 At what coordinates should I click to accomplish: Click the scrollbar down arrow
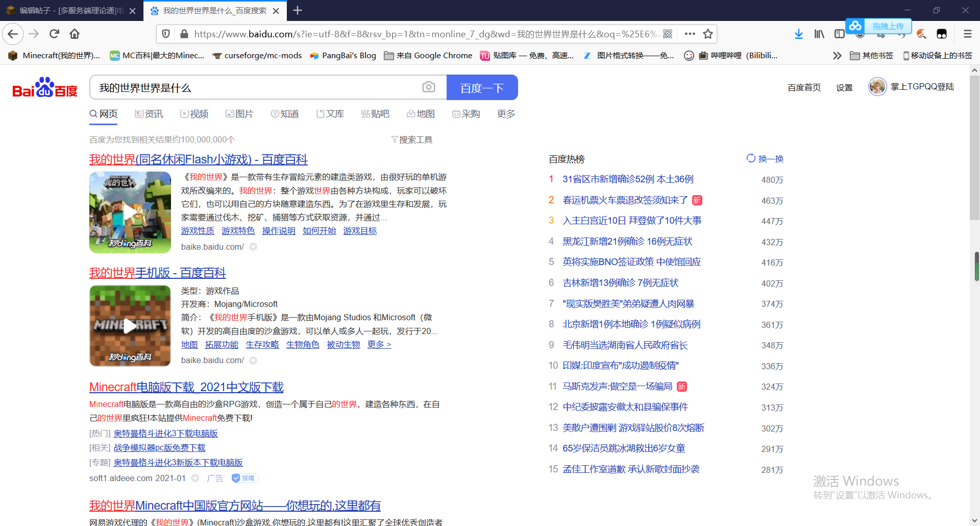click(x=974, y=521)
